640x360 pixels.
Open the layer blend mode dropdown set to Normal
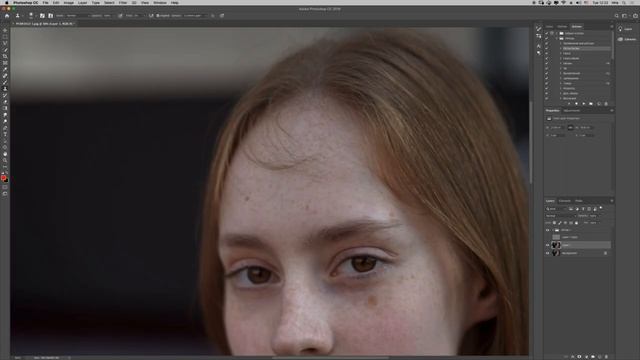click(x=560, y=216)
